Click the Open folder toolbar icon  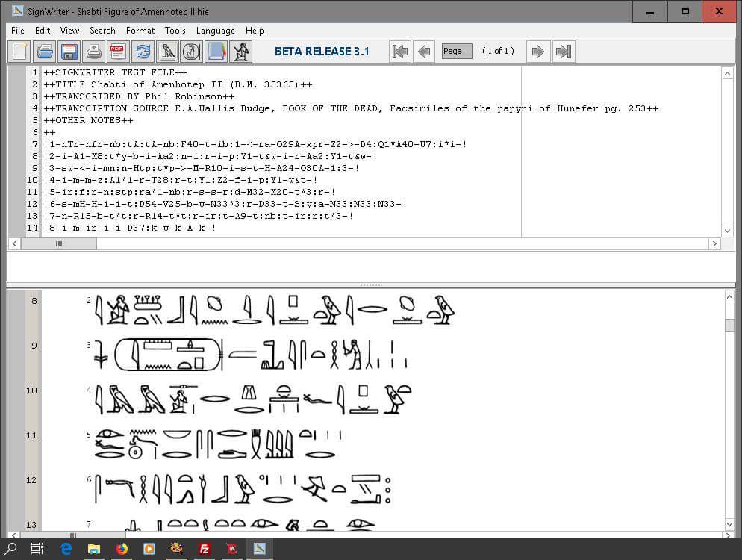[45, 51]
